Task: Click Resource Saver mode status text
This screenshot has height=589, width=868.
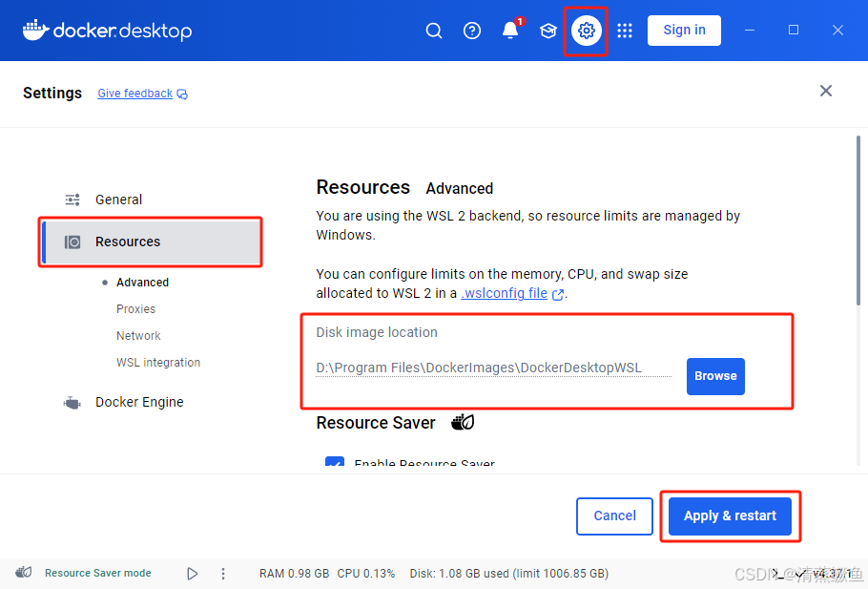Action: click(x=98, y=573)
